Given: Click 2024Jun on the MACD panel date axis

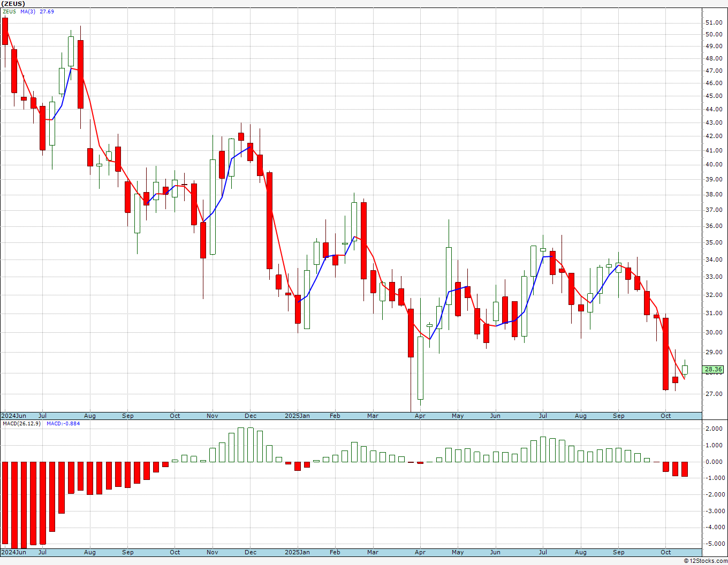Looking at the screenshot, I should [x=14, y=552].
